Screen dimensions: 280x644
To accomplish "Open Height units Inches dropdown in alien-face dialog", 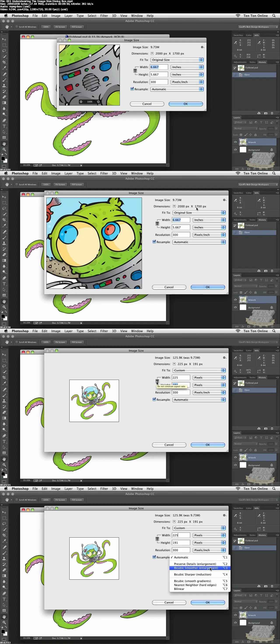I will [209, 227].
